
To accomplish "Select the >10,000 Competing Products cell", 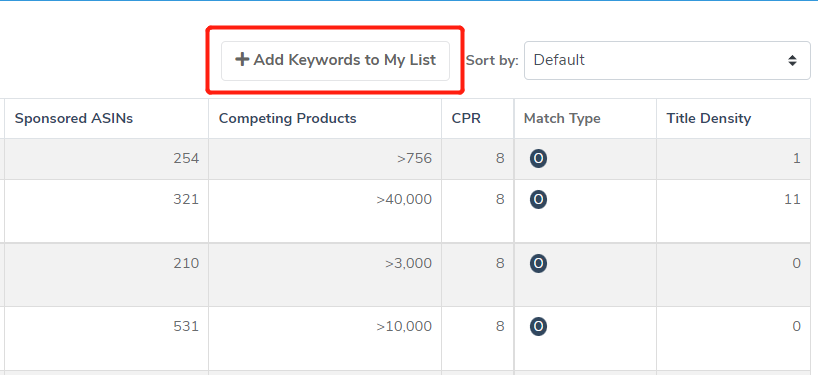I will tap(325, 338).
